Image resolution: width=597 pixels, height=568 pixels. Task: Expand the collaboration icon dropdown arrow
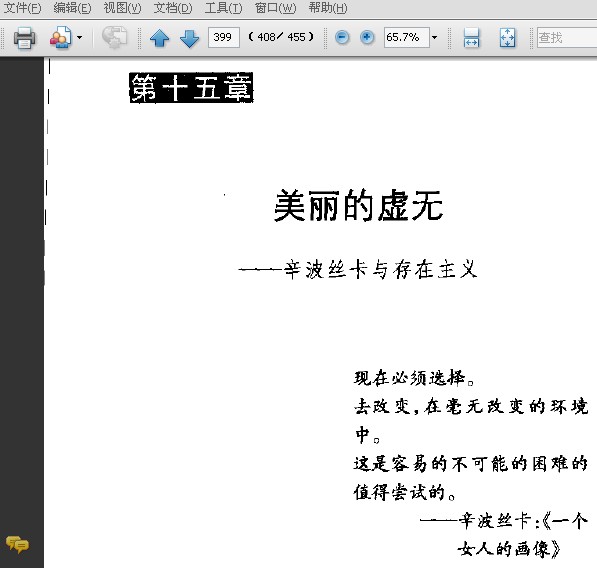(79, 37)
